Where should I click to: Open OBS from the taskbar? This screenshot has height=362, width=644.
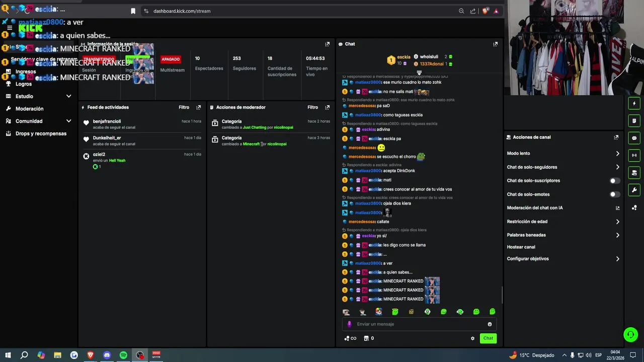[x=140, y=355]
